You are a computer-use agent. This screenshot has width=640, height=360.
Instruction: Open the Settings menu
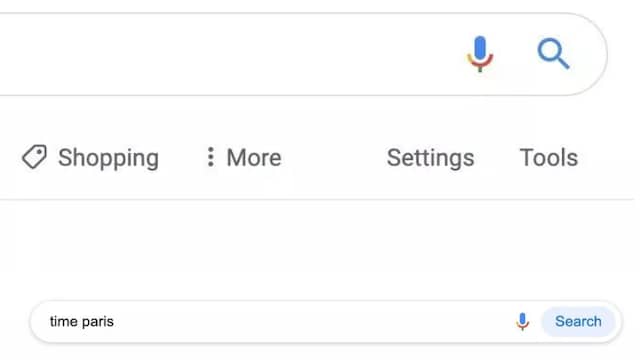pyautogui.click(x=430, y=158)
